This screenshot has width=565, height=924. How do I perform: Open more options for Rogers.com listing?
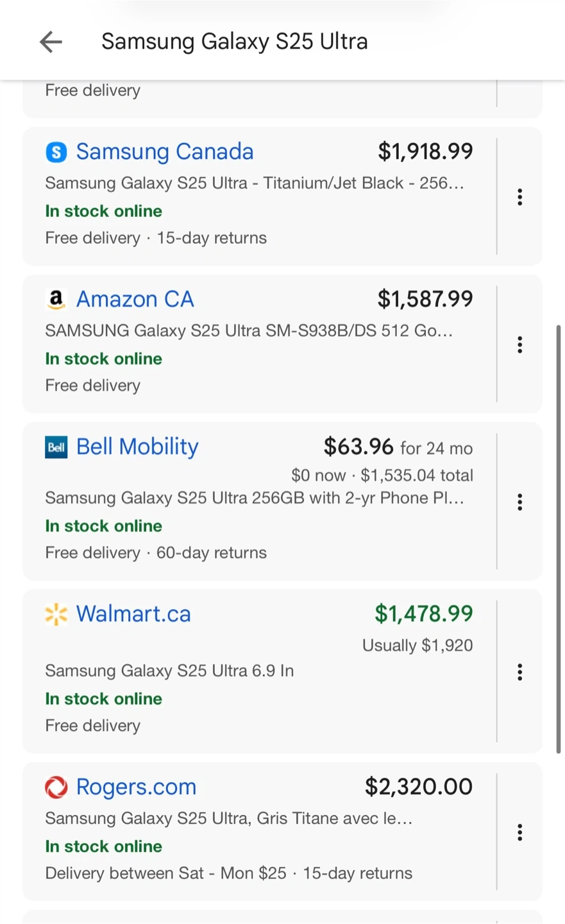519,832
